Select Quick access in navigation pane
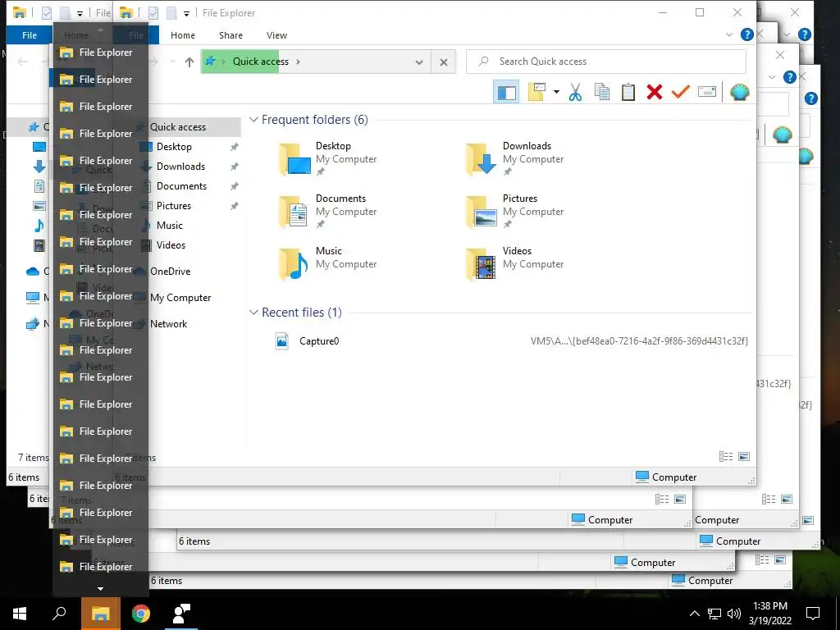 (178, 127)
